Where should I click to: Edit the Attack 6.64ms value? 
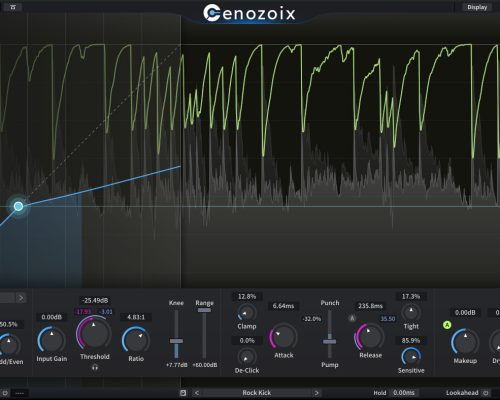click(x=283, y=306)
